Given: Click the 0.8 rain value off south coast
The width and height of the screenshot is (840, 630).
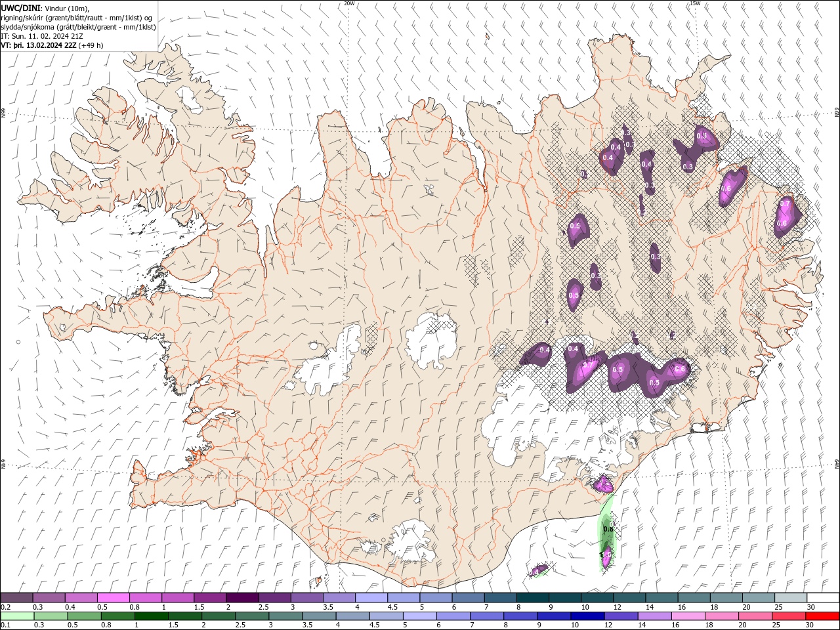Looking at the screenshot, I should point(608,529).
